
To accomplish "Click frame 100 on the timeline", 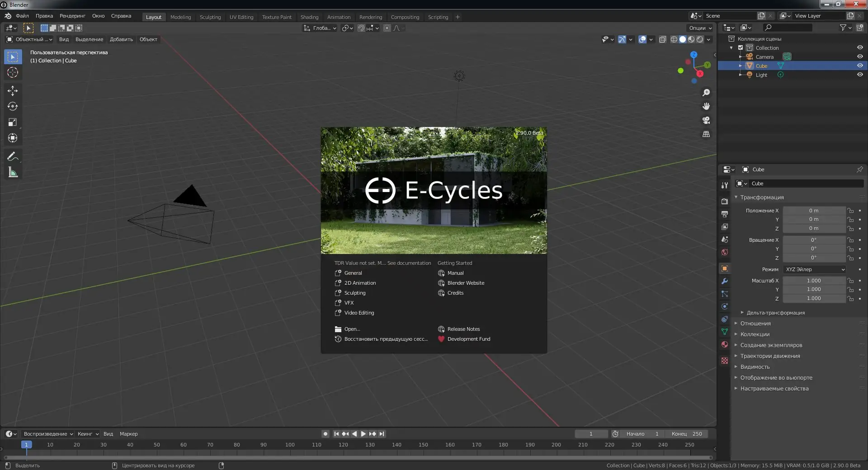I will (290, 445).
